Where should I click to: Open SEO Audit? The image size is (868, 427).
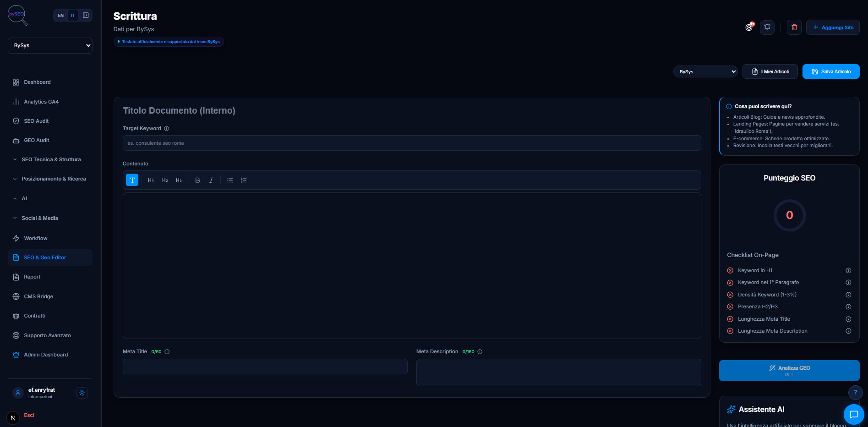pos(50,121)
